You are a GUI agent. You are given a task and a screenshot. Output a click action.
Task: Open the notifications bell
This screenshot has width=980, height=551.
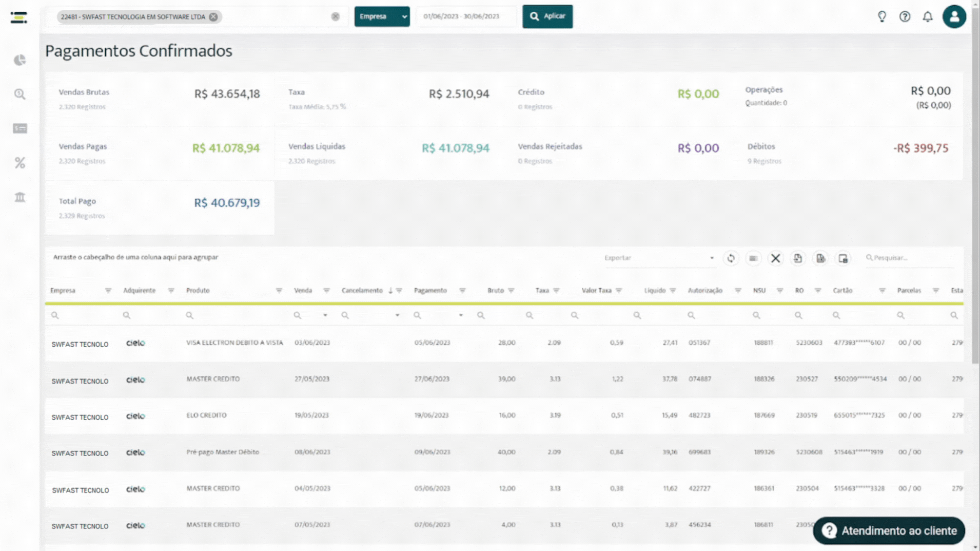pos(927,16)
